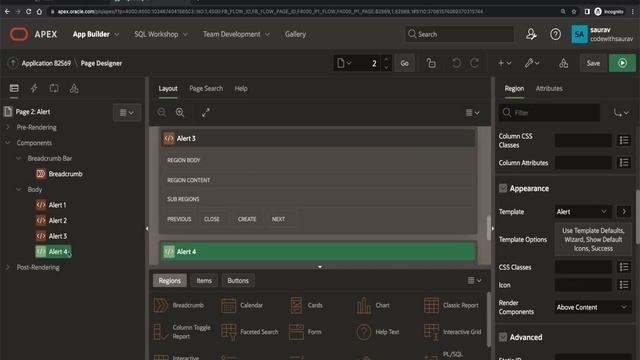Viewport: 640px width, 360px height.
Task: Click the Save button
Action: point(593,63)
